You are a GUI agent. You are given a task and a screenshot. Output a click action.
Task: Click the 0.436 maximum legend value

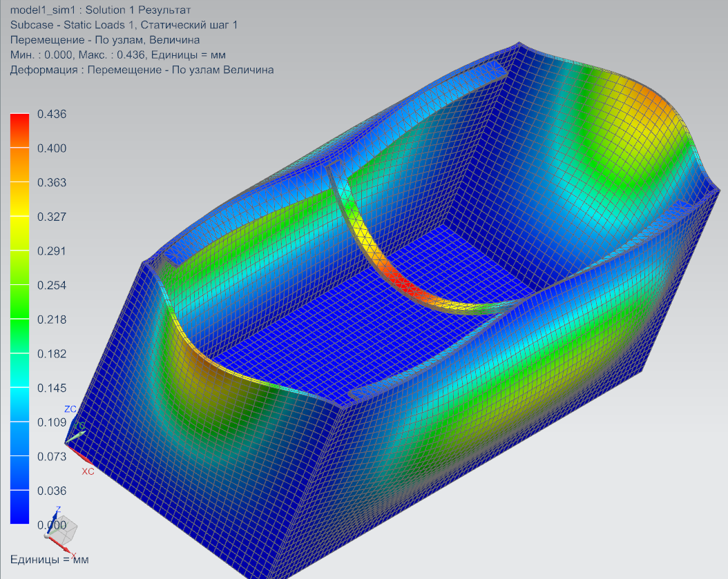(x=51, y=114)
